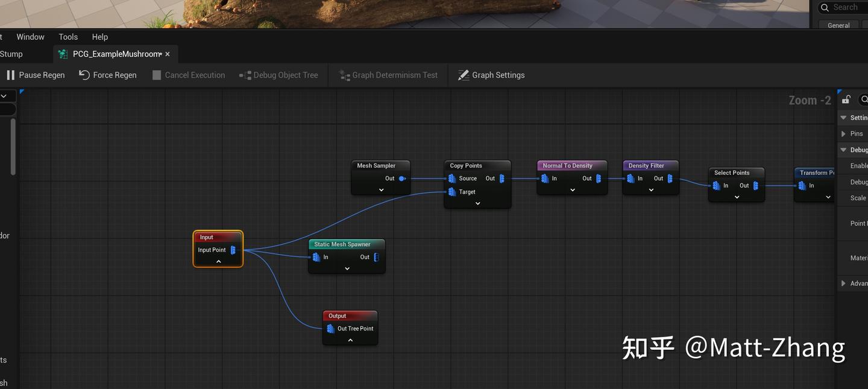
Task: Collapse the Settings section in details panel
Action: click(843, 118)
